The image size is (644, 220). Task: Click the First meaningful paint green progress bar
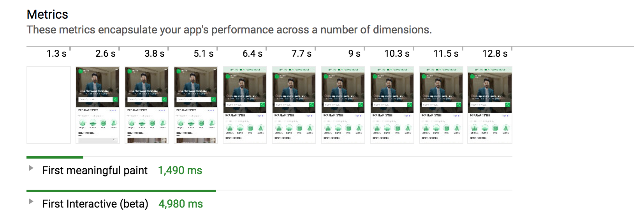[55, 157]
